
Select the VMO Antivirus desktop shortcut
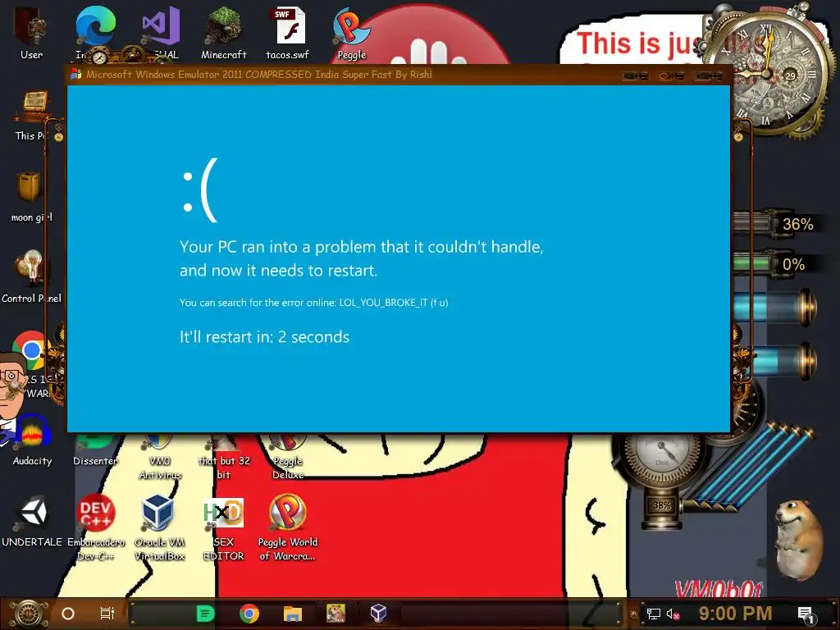pyautogui.click(x=159, y=456)
